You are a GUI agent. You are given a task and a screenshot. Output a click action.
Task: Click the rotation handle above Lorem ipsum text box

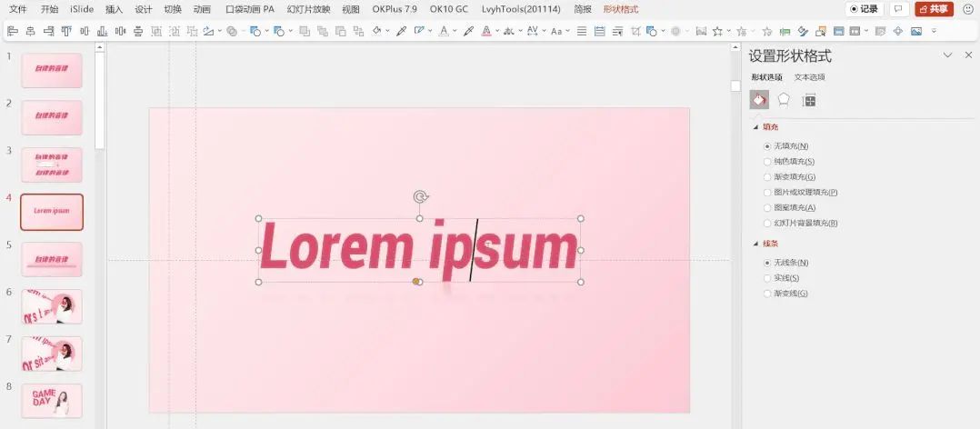click(420, 197)
